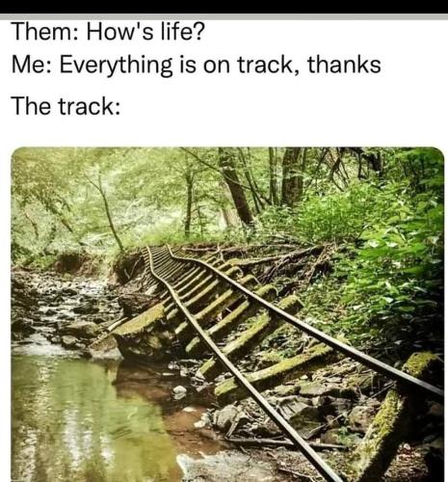Click the word "thanks" in the post text
This screenshot has height=482, width=448.
(x=344, y=65)
